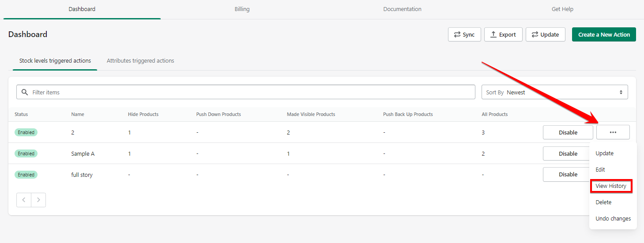Select View History from the menu
This screenshot has height=243, width=644.
[611, 186]
